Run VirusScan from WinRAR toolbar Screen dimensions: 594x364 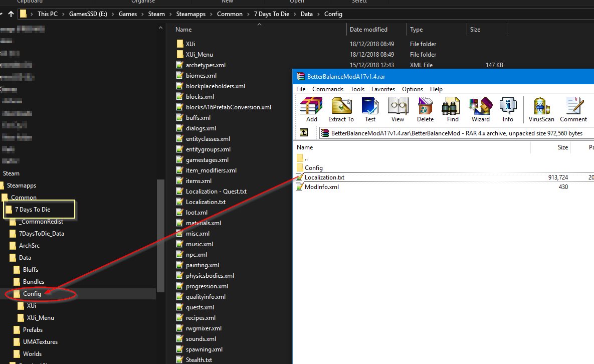(541, 110)
